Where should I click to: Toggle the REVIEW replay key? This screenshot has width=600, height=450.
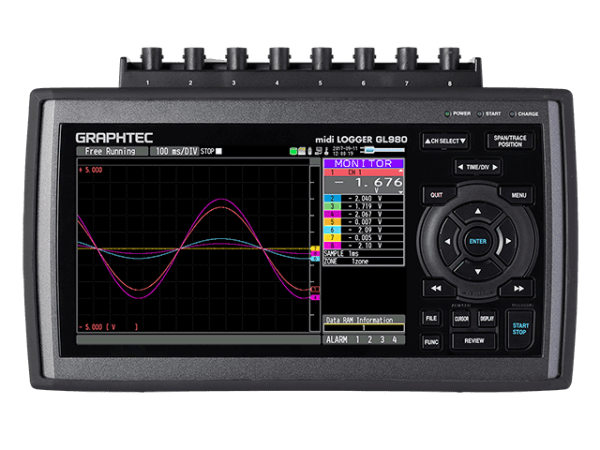click(x=473, y=341)
